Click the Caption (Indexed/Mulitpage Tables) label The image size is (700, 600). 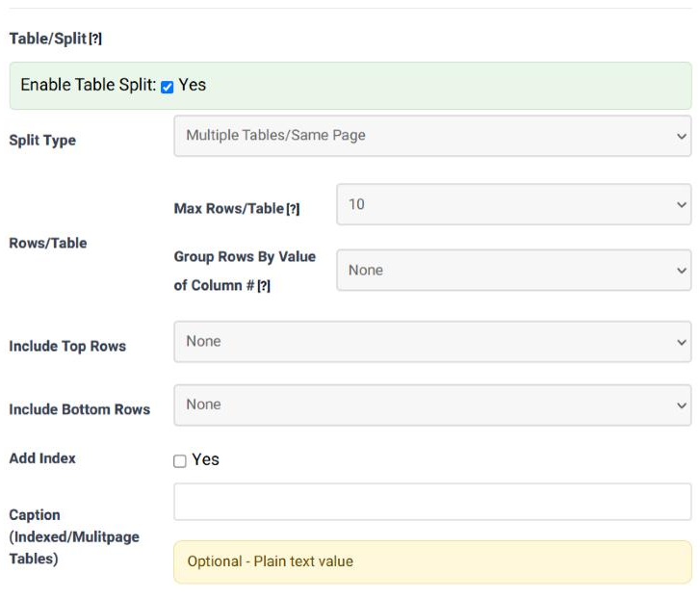tap(74, 536)
